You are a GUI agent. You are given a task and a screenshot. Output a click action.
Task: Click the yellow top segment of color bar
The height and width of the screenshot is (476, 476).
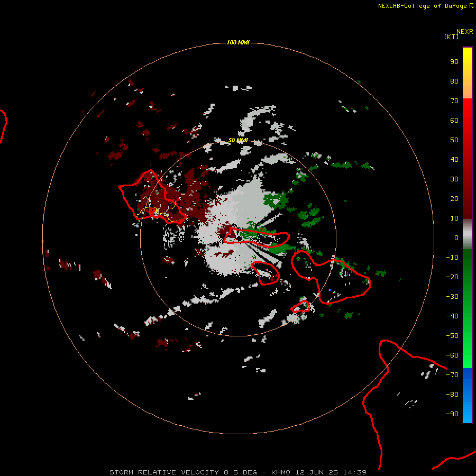coord(467,73)
